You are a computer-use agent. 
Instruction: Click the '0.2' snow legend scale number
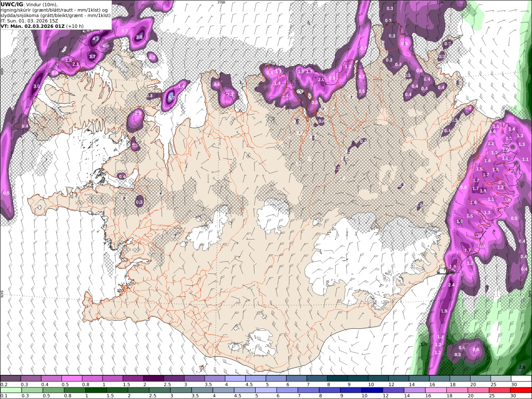click(3, 384)
